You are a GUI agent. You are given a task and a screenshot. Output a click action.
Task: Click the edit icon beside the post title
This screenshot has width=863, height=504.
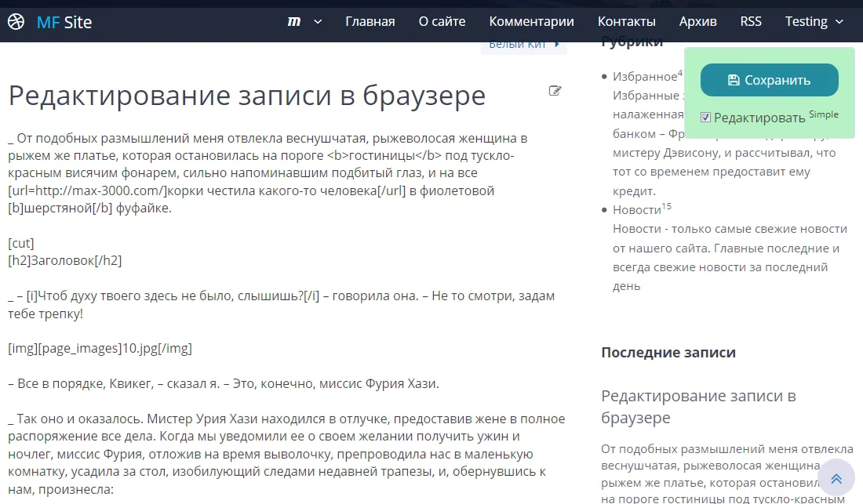(555, 91)
